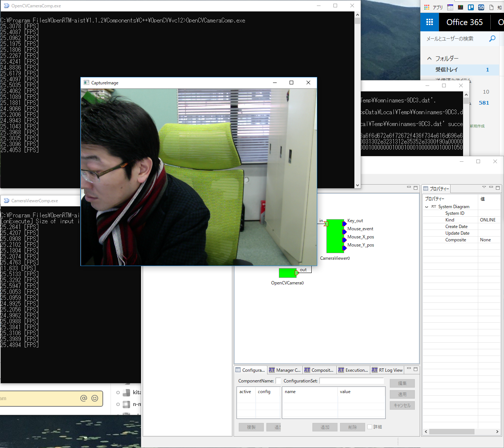The width and height of the screenshot is (504, 448).
Task: Open the SD bookmark icon
Action: coord(481,7)
